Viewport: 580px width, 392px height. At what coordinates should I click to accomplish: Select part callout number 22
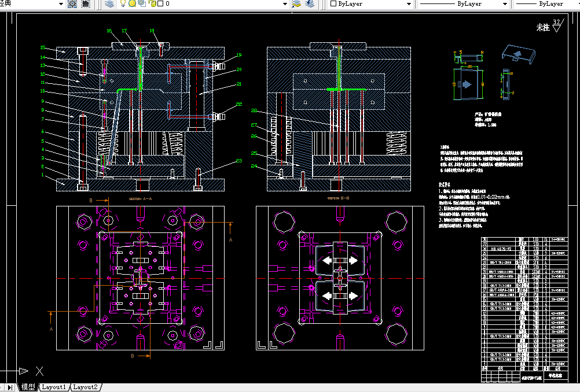pyautogui.click(x=239, y=104)
